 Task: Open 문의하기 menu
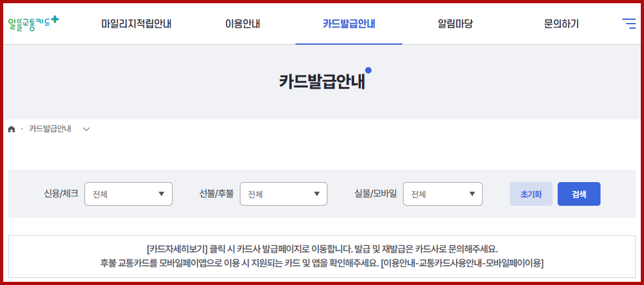pos(562,24)
